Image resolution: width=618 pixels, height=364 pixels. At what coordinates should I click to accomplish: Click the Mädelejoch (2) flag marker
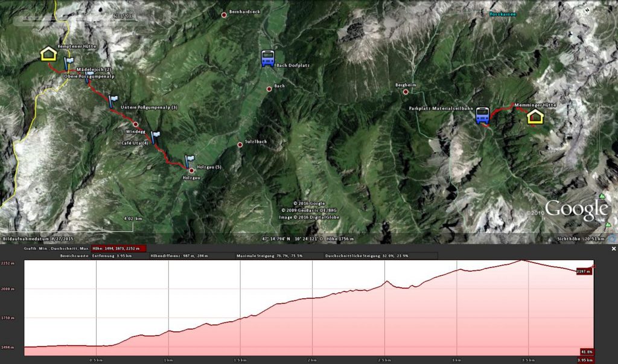pyautogui.click(x=69, y=63)
